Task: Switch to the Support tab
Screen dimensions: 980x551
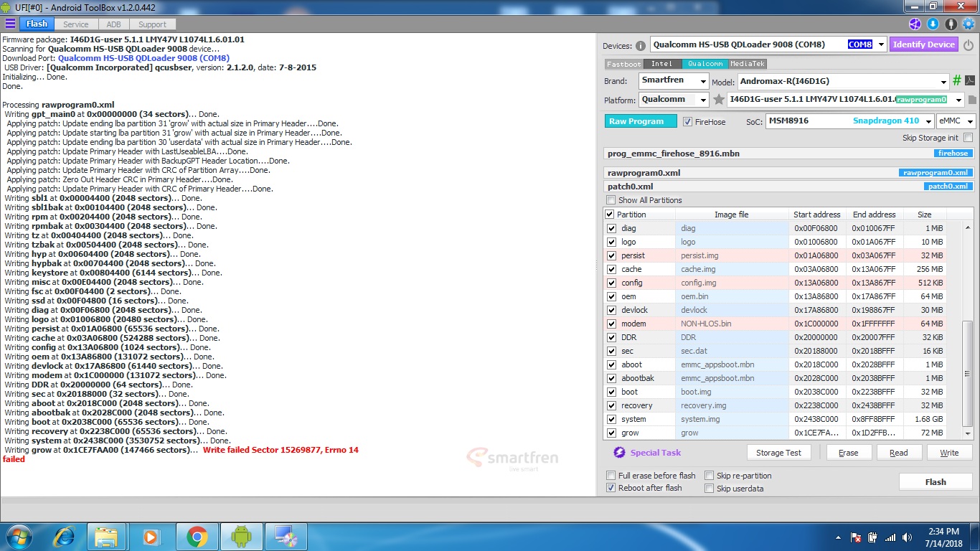Action: 153,24
